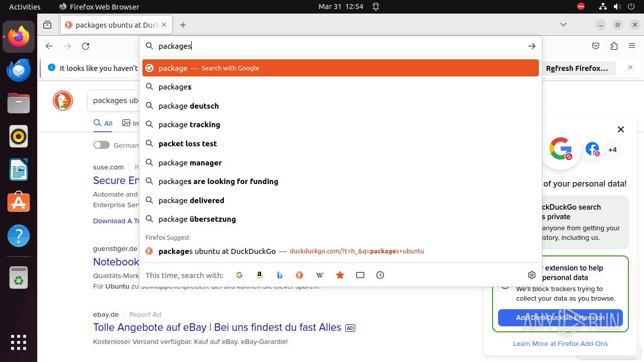Choose package deutsch suggestion

[341, 106]
